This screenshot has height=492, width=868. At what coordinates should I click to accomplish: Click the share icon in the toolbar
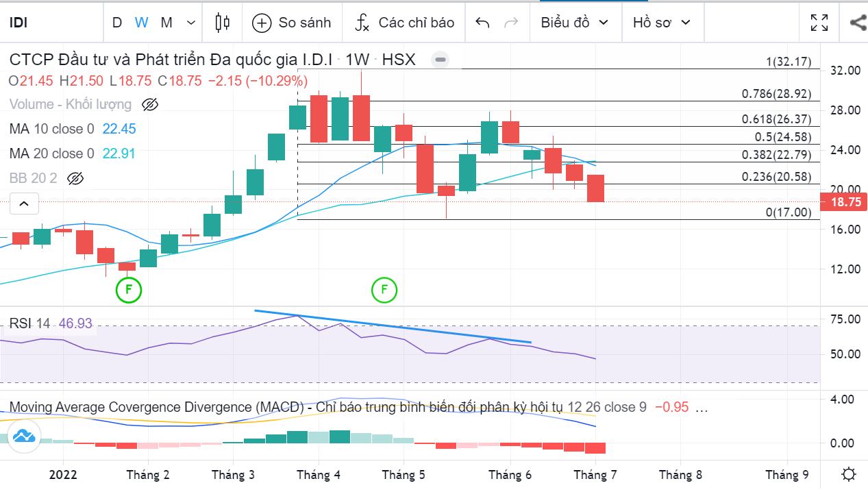coord(857,23)
